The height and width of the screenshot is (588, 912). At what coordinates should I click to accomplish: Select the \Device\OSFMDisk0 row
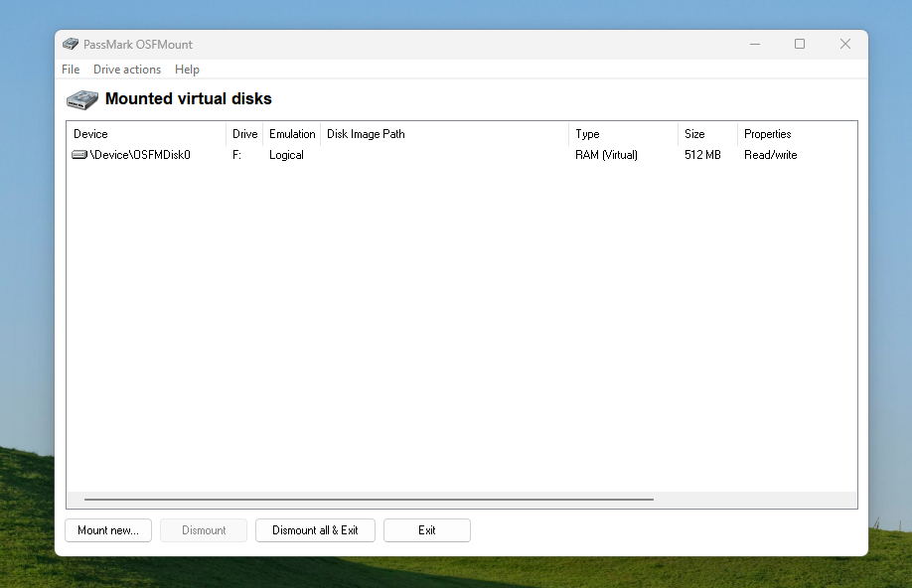[140, 155]
